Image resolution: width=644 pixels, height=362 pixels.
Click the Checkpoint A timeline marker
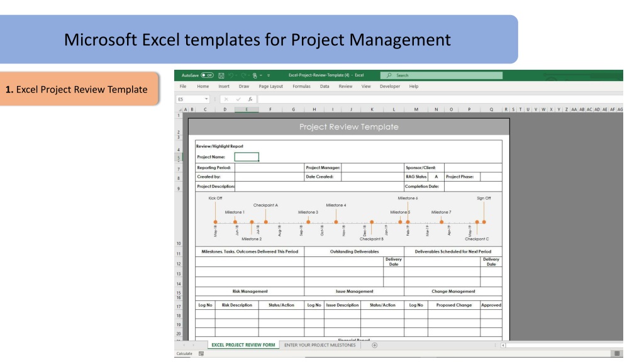pos(266,222)
